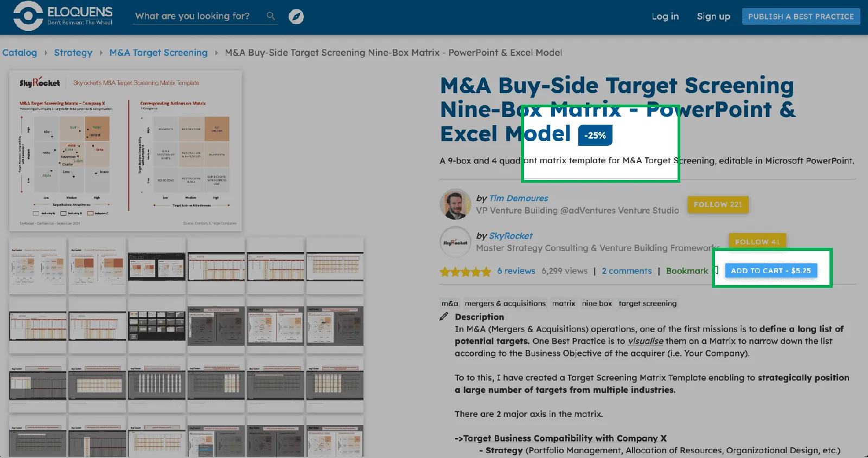868x458 pixels.
Task: Click the Bookmark text link
Action: coord(687,271)
